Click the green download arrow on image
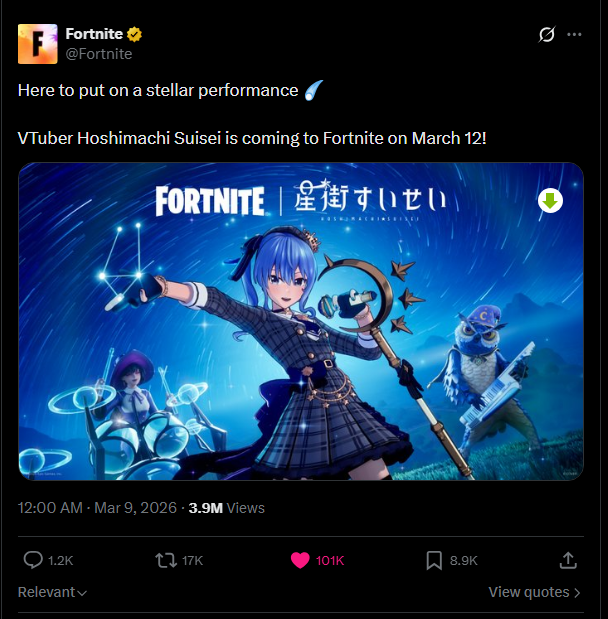The image size is (608, 619). (x=550, y=201)
